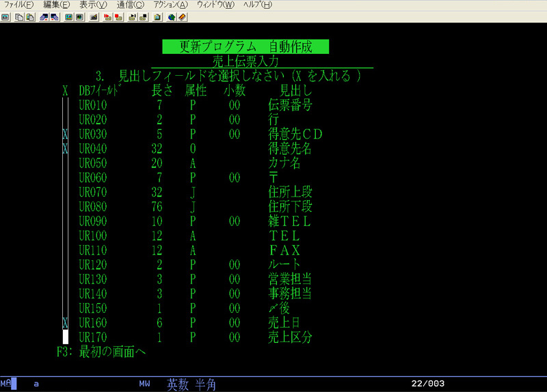Screen dimensions: 547x392
Task: Click the attribute O of UR040
Action: pos(193,149)
